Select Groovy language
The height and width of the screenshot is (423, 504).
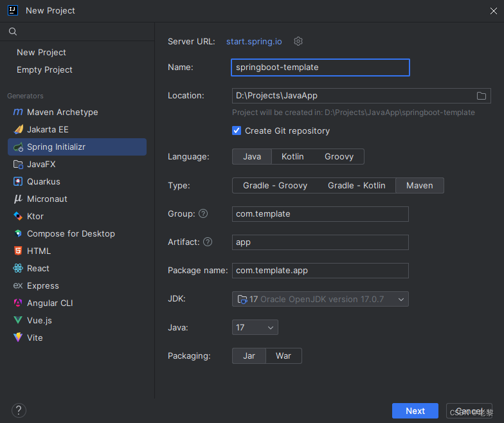pos(339,157)
